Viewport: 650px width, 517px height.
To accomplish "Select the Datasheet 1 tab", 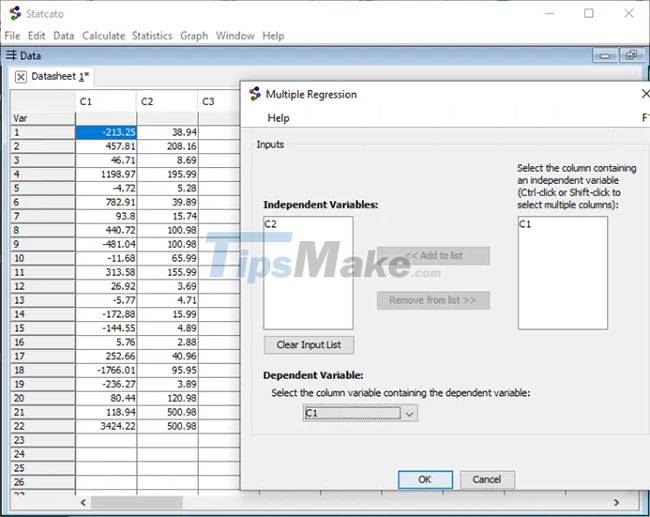I will pyautogui.click(x=60, y=77).
